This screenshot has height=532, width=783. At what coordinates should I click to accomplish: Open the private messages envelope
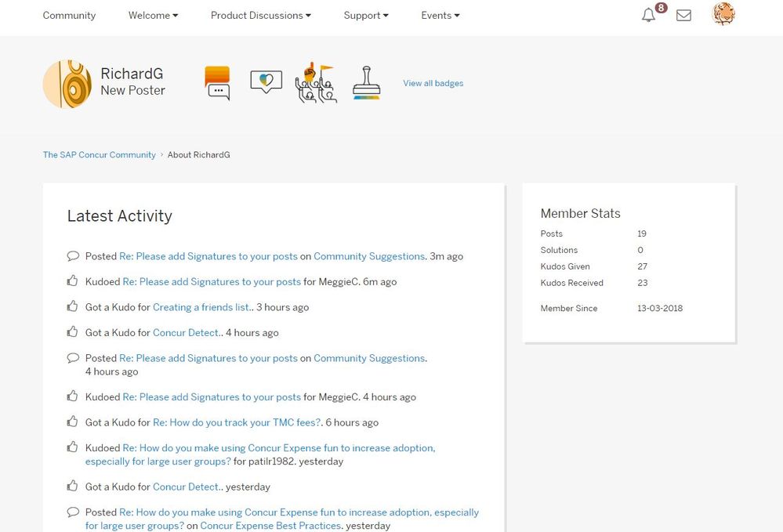coord(683,16)
